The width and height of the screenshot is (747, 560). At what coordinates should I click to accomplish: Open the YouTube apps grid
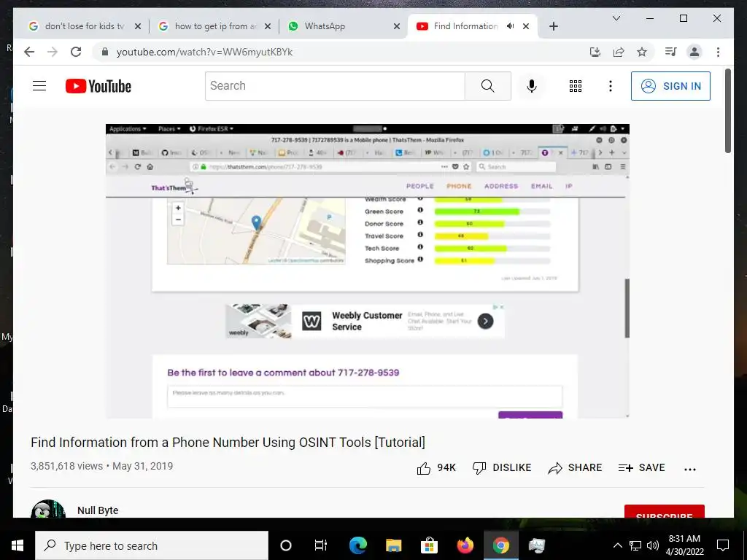click(x=575, y=86)
